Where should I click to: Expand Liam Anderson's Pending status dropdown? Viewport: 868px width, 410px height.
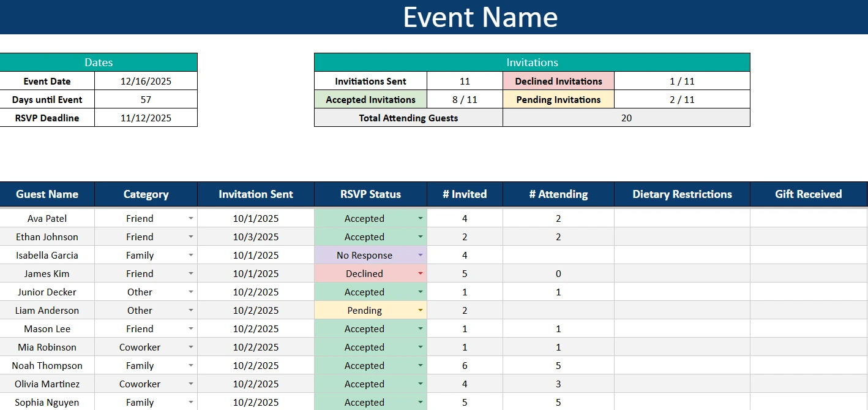pyautogui.click(x=420, y=311)
